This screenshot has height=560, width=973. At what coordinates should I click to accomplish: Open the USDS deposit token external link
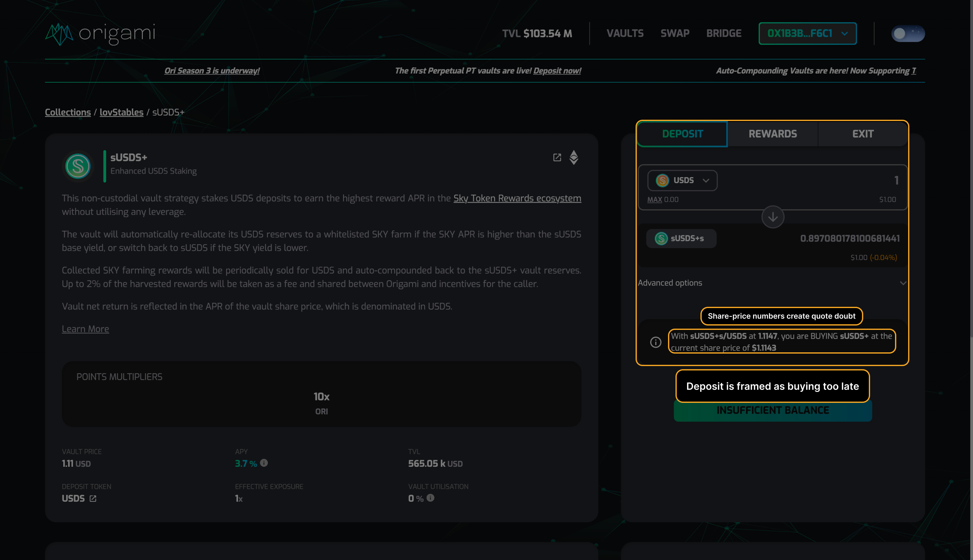[x=93, y=499]
